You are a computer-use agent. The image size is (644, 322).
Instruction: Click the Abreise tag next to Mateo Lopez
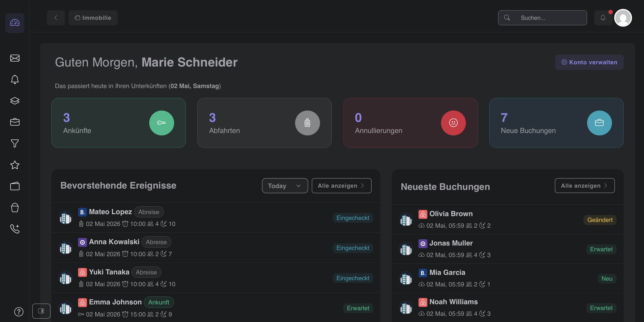pyautogui.click(x=149, y=212)
